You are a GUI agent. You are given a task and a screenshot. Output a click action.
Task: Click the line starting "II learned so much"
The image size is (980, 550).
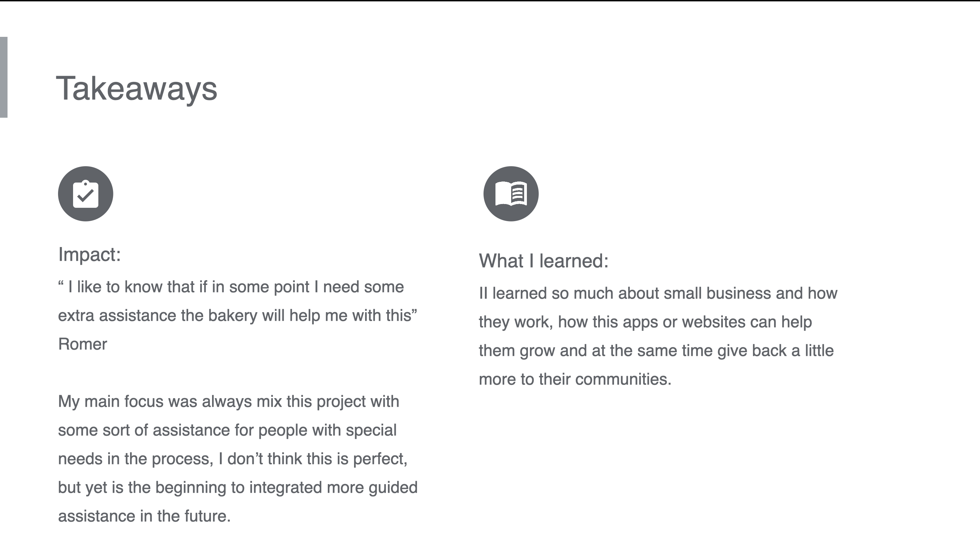[658, 293]
